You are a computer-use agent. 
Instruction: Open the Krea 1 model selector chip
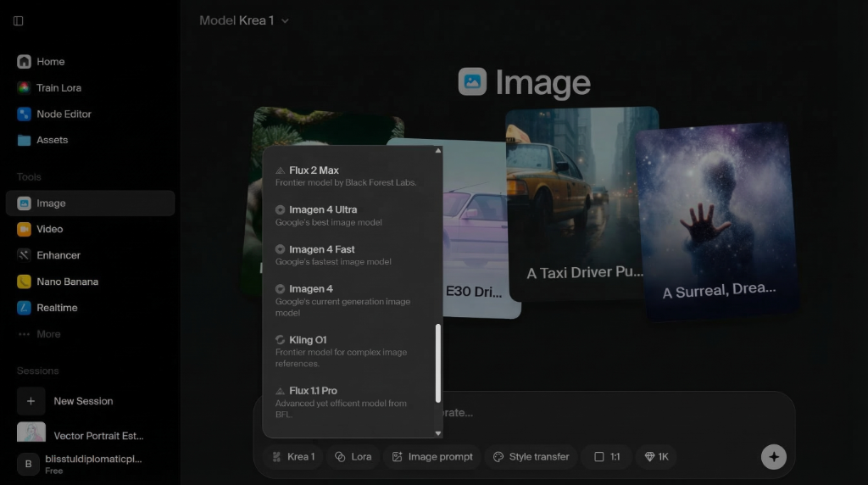pos(293,457)
